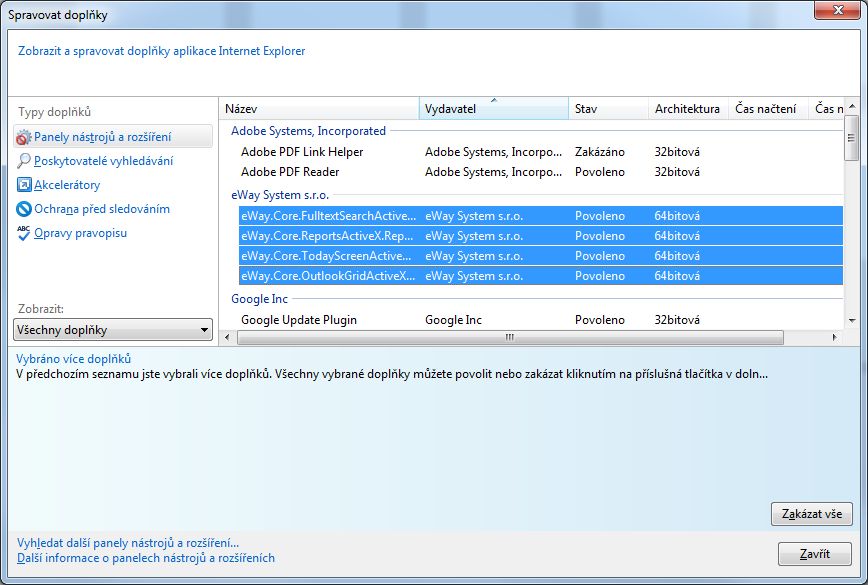The image size is (868, 585).
Task: Open Ochrana před sledováním category
Action: pos(102,209)
